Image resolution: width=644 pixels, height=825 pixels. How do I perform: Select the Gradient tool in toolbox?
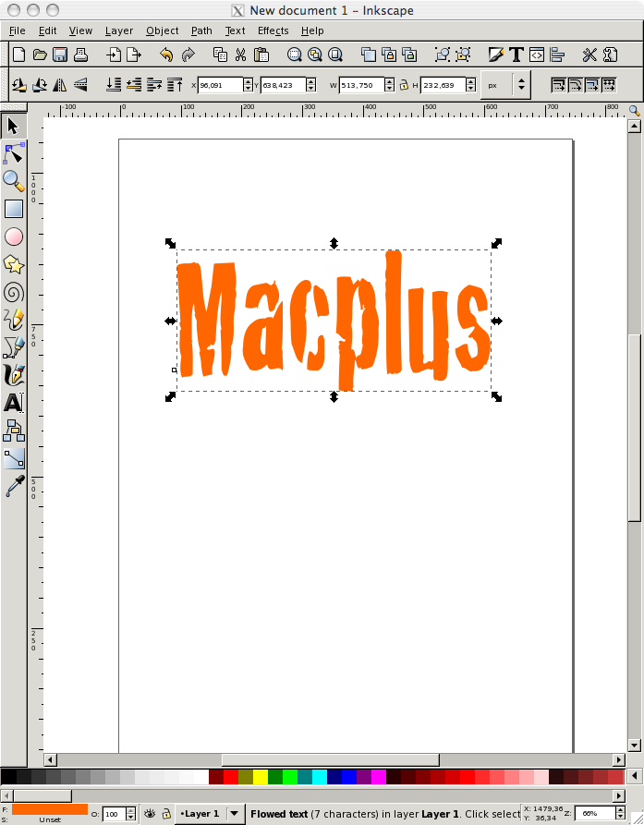click(13, 458)
